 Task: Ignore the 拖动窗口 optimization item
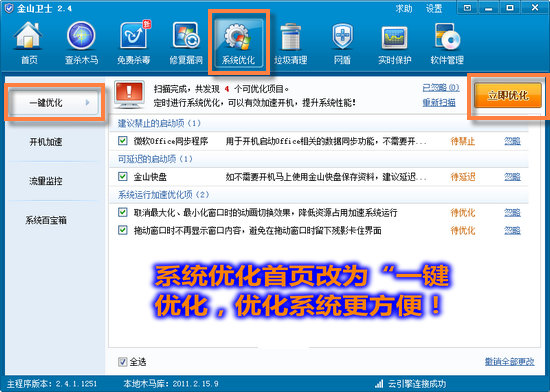[512, 230]
